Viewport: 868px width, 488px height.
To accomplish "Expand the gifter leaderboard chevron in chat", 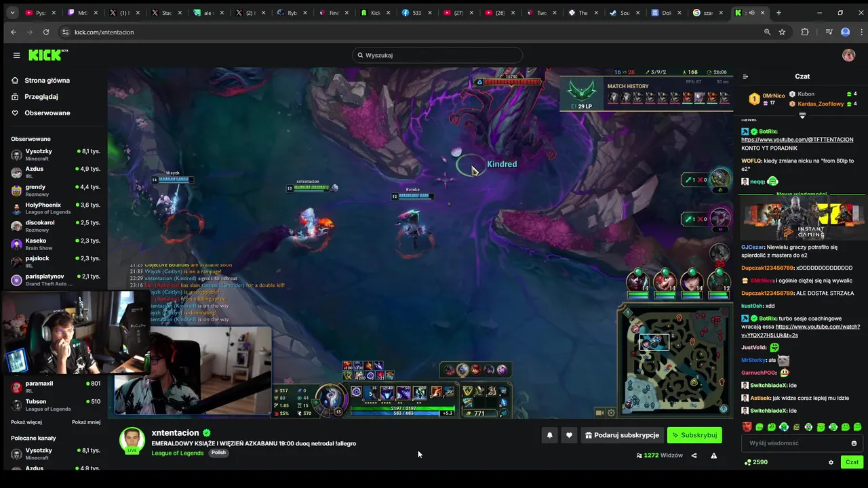I will (x=802, y=116).
